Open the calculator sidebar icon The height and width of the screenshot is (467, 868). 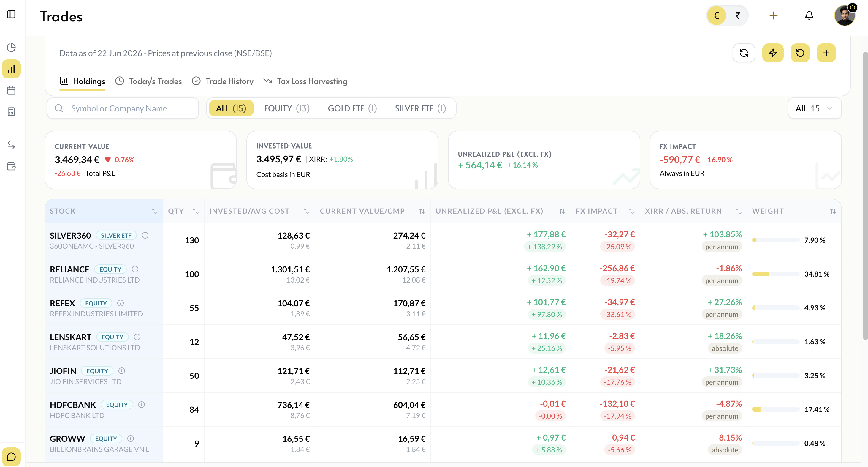11,112
